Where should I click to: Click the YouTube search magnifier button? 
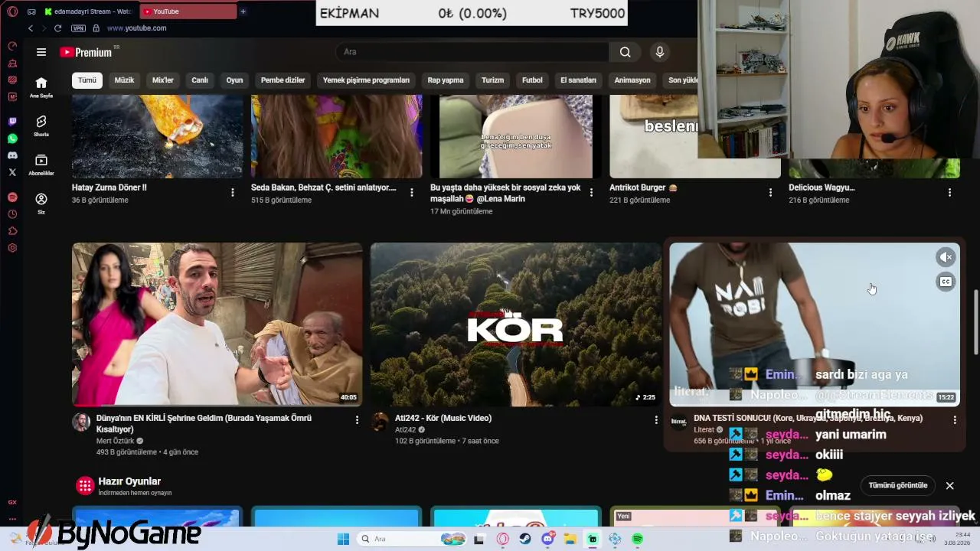(625, 52)
